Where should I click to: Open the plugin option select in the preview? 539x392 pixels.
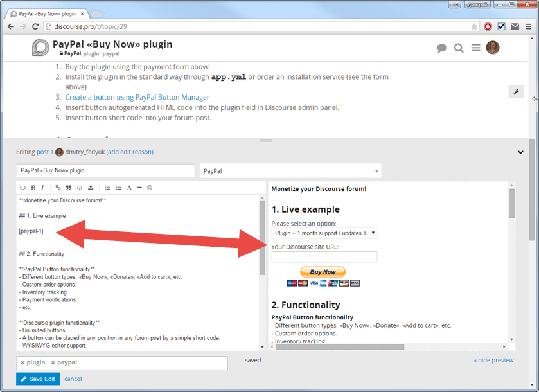click(324, 233)
